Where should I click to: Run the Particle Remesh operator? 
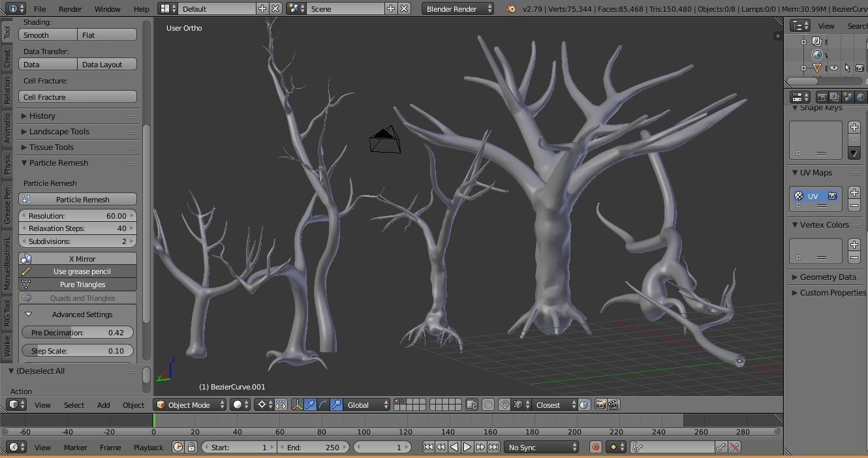(x=78, y=199)
